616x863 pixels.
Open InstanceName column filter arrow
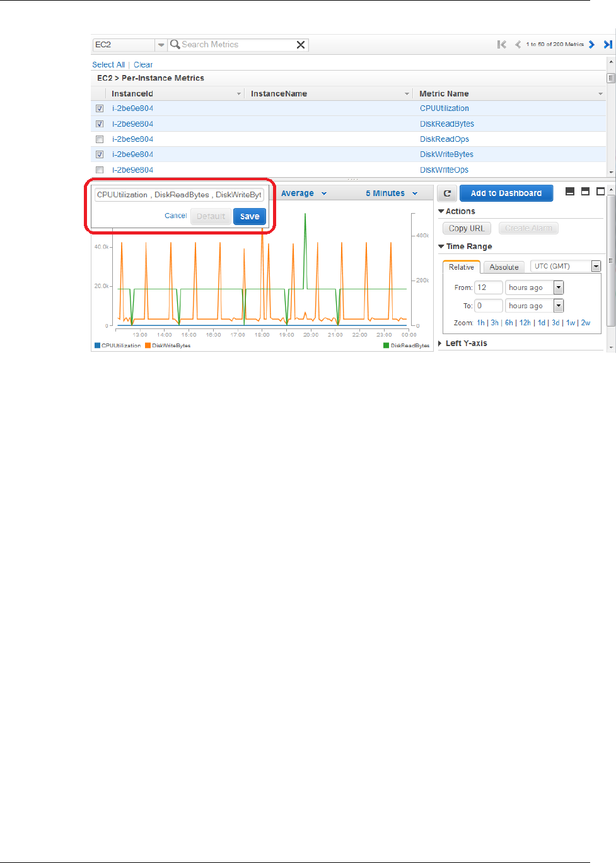[407, 94]
